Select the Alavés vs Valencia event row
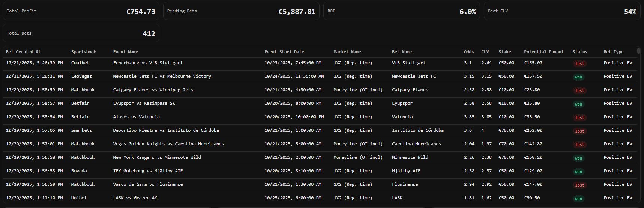Image resolution: width=644 pixels, height=208 pixels. click(x=137, y=117)
